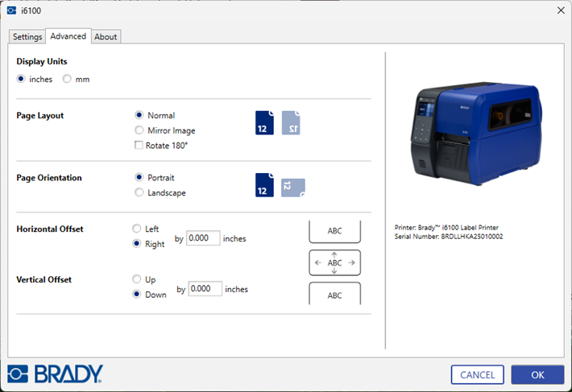572x392 pixels.
Task: Enable the Rotate 180° checkbox
Action: pyautogui.click(x=140, y=146)
